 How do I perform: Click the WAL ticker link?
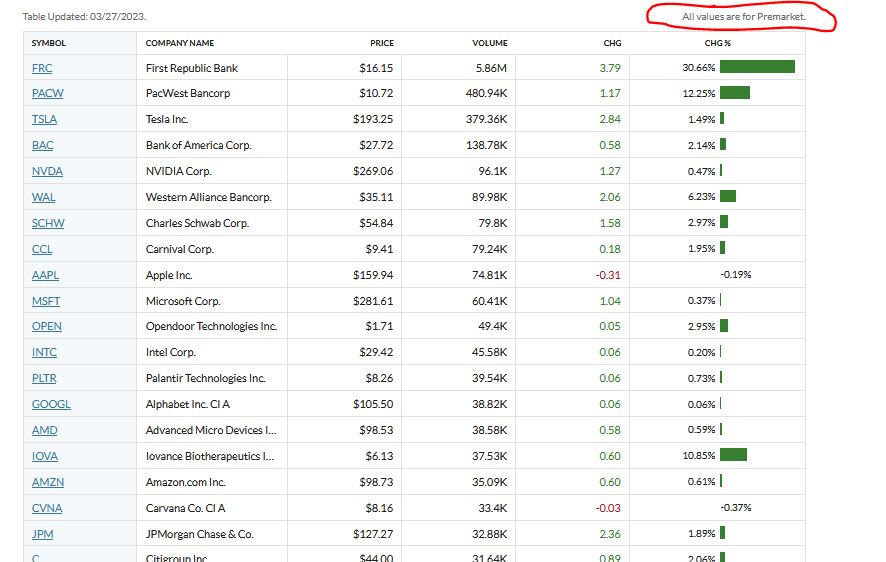(x=43, y=198)
